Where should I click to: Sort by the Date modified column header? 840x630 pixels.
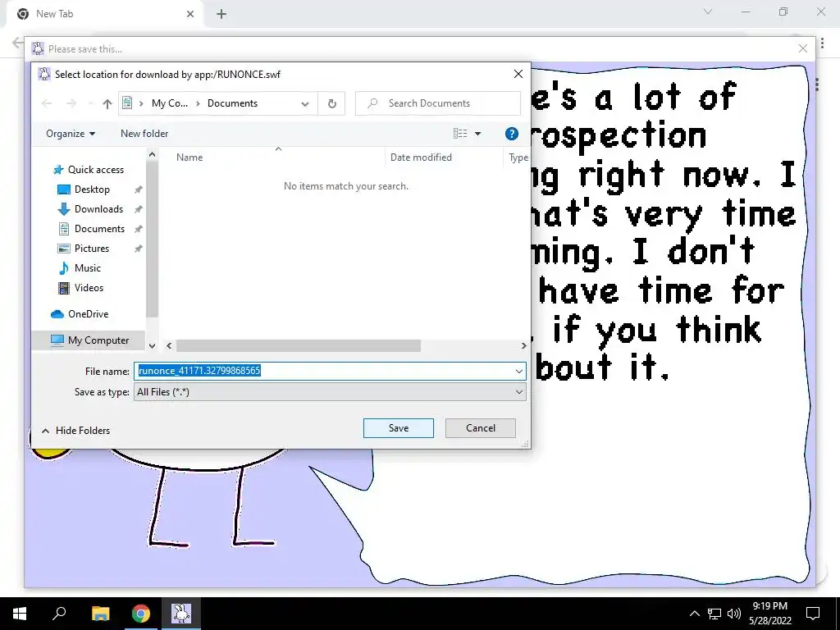(421, 157)
